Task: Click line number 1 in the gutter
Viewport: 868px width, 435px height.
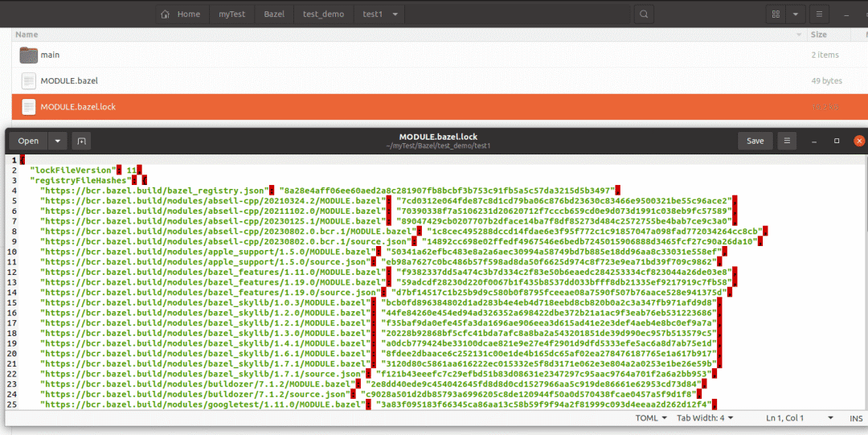Action: point(14,160)
